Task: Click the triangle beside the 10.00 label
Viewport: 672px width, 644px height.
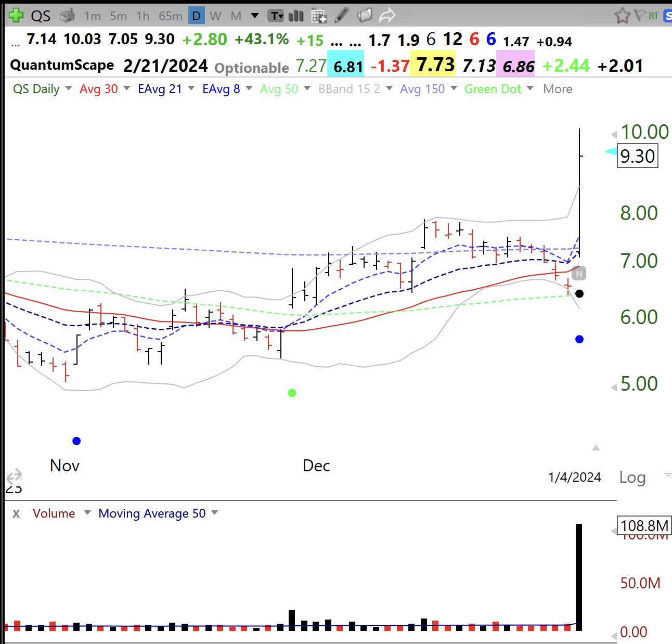Action: pos(614,135)
